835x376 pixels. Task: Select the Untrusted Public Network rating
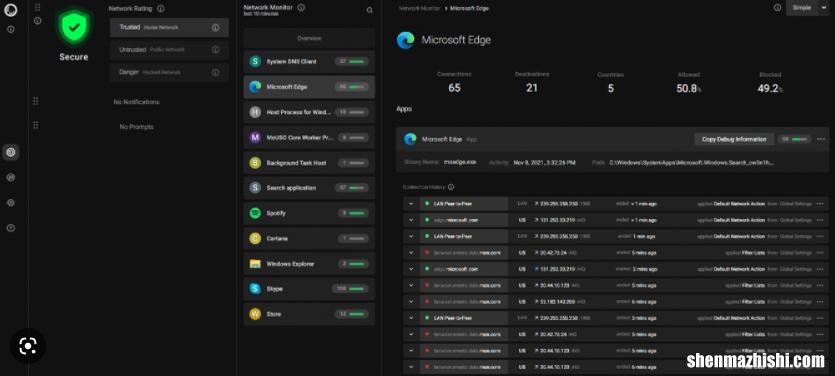tap(169, 50)
